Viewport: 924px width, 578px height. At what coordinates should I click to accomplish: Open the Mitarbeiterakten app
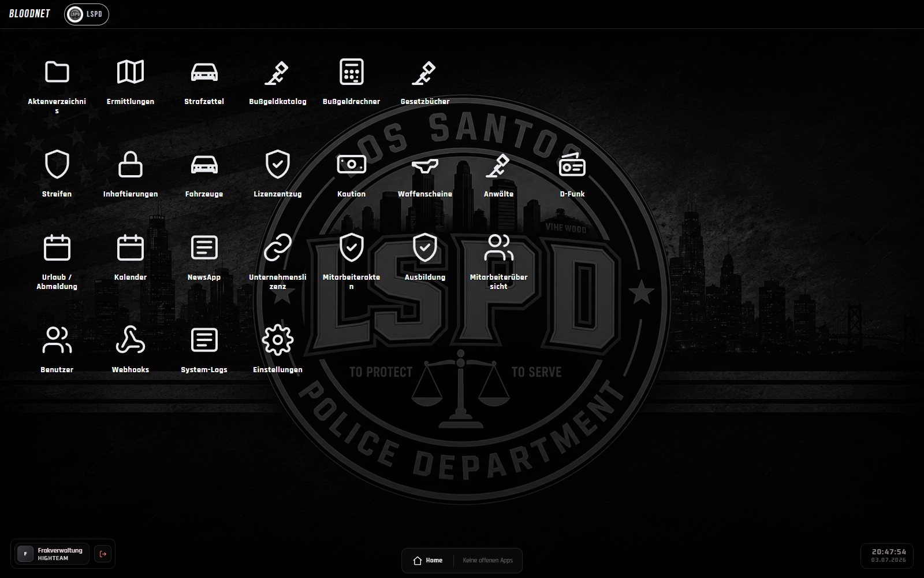(351, 261)
